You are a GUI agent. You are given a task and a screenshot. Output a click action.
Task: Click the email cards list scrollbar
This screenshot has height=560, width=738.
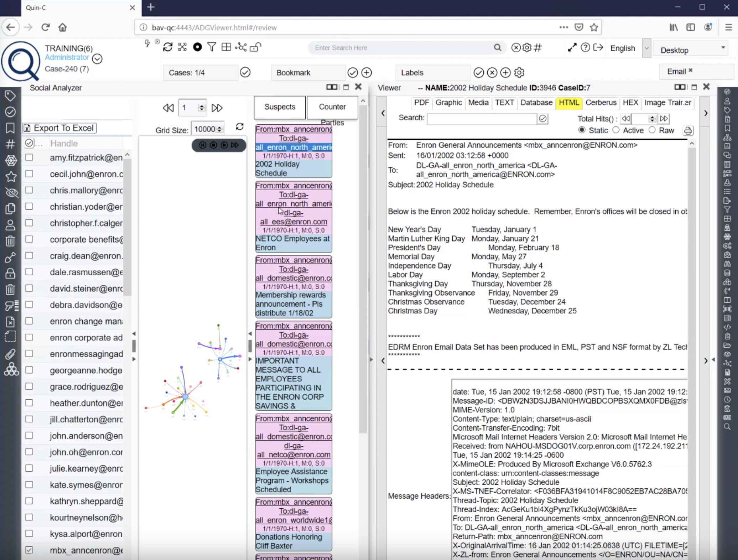(363, 269)
